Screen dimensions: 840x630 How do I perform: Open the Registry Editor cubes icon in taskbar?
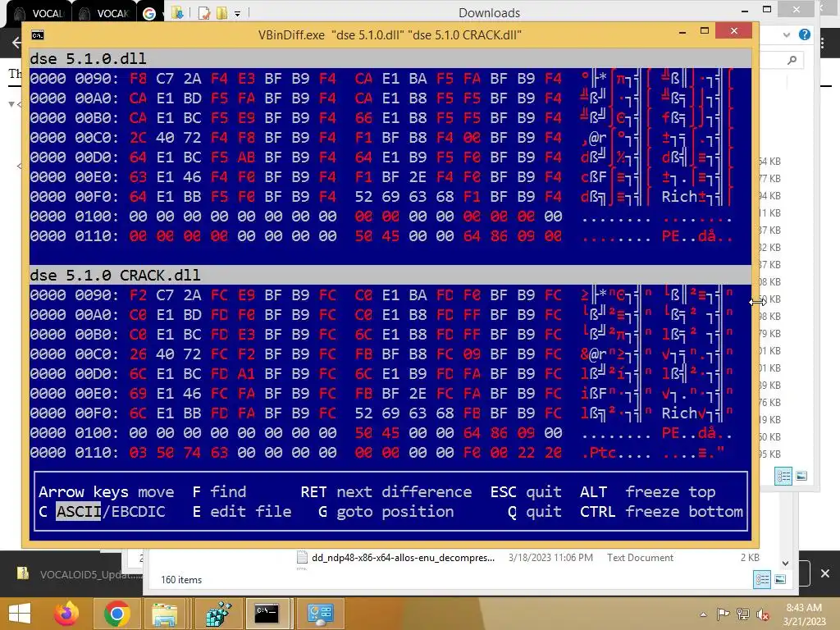[218, 614]
